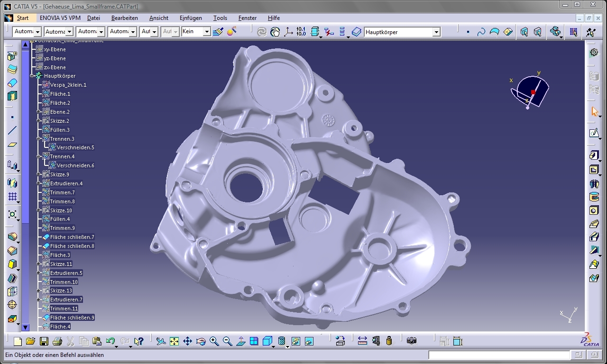Click the Sketcher icon on right toolbar
This screenshot has height=364, width=607.
[594, 133]
